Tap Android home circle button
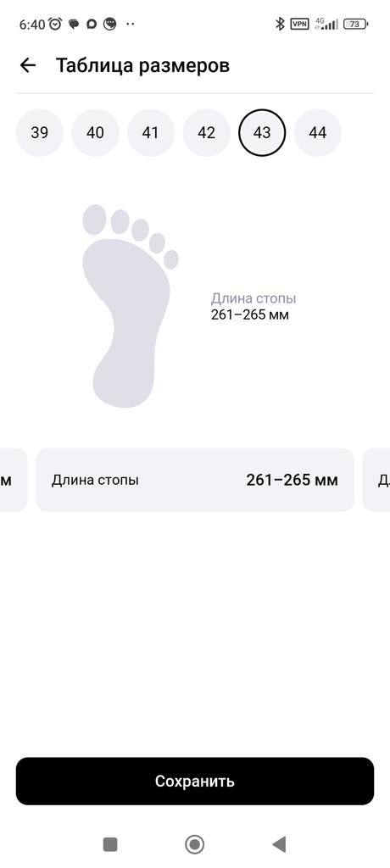 (194, 844)
